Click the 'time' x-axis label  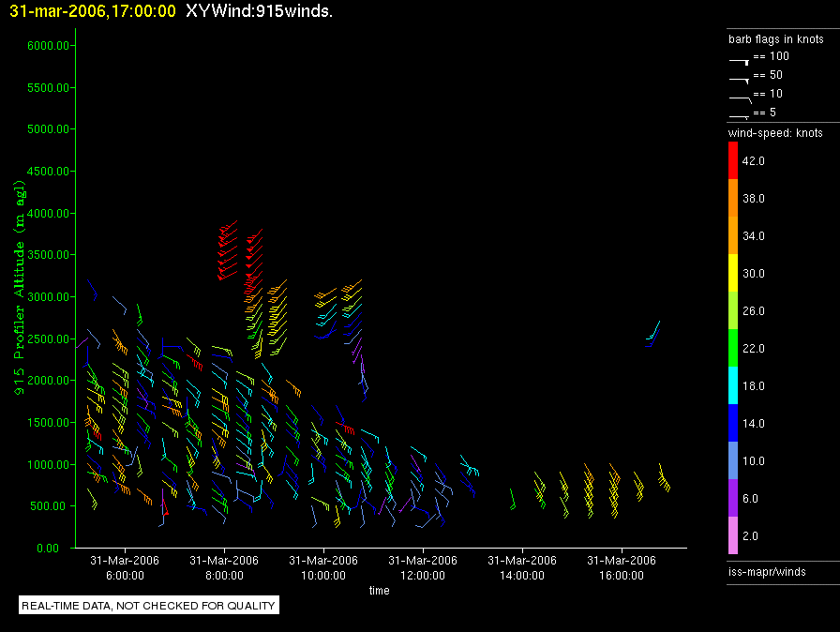coord(380,590)
